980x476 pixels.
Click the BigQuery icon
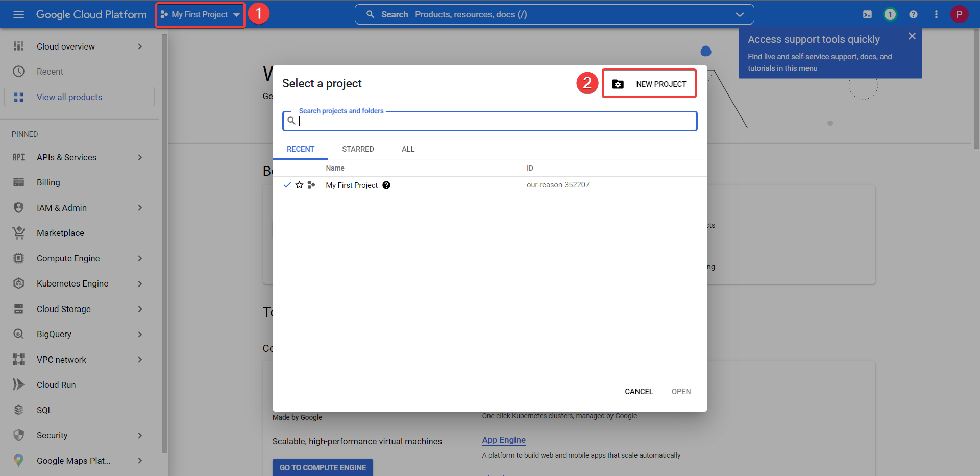pyautogui.click(x=18, y=334)
